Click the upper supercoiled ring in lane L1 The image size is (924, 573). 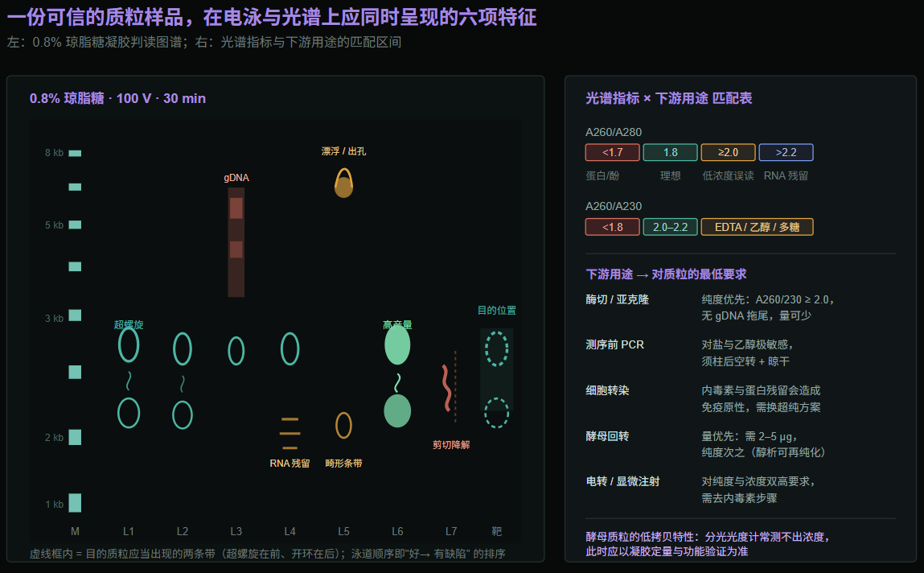pyautogui.click(x=129, y=345)
